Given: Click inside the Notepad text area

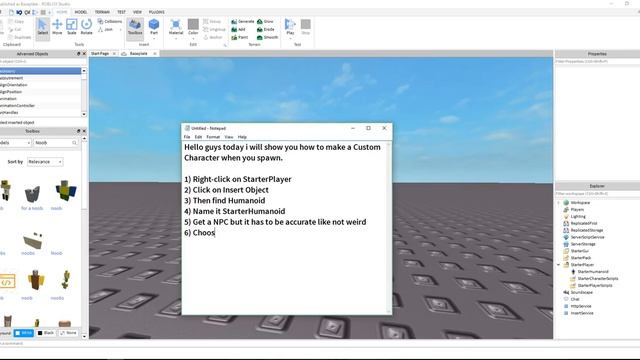Looking at the screenshot, I should 284,227.
